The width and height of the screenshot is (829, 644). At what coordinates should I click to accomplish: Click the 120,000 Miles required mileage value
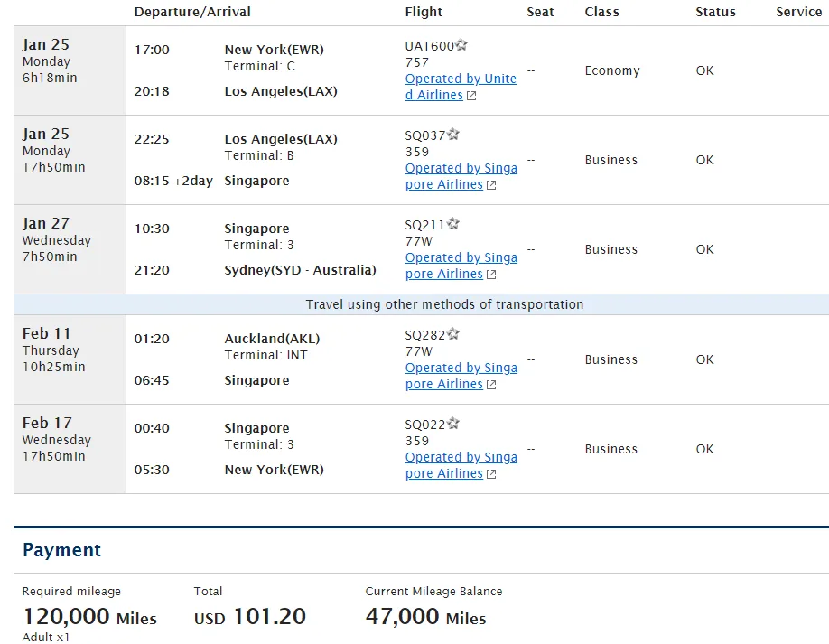coord(89,618)
